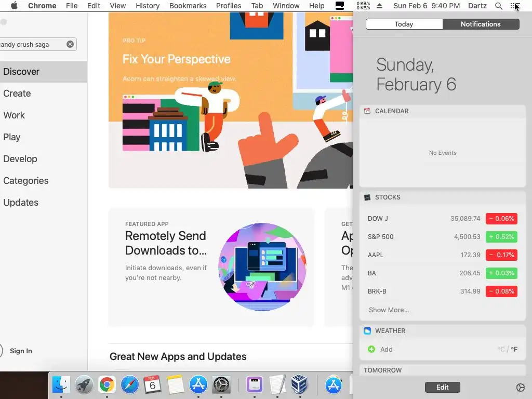The image size is (532, 399).
Task: Open the Apple menu
Action: point(14,6)
